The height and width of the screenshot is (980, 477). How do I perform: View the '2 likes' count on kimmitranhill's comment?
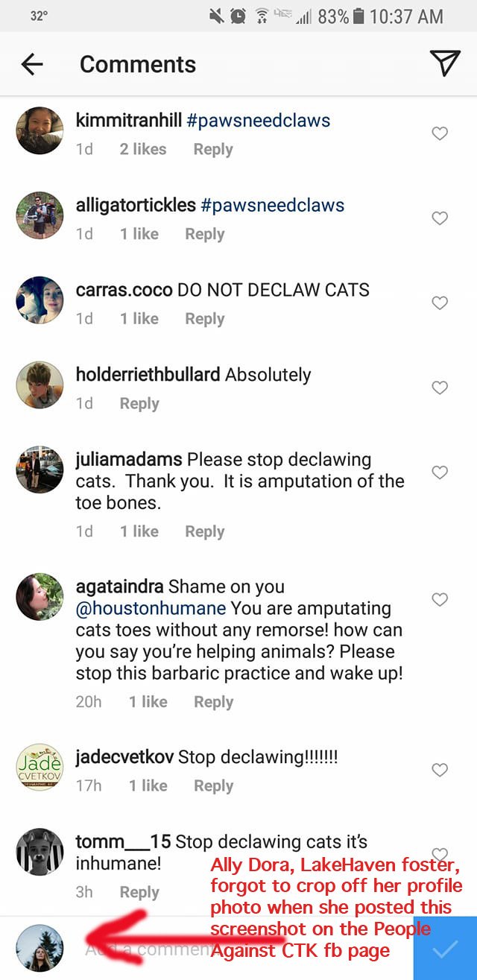click(x=143, y=149)
